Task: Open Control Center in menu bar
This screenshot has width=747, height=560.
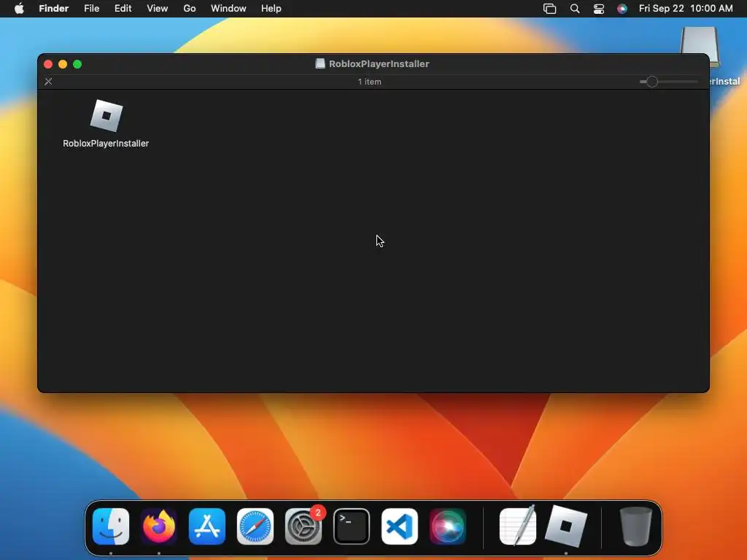Action: pyautogui.click(x=599, y=9)
